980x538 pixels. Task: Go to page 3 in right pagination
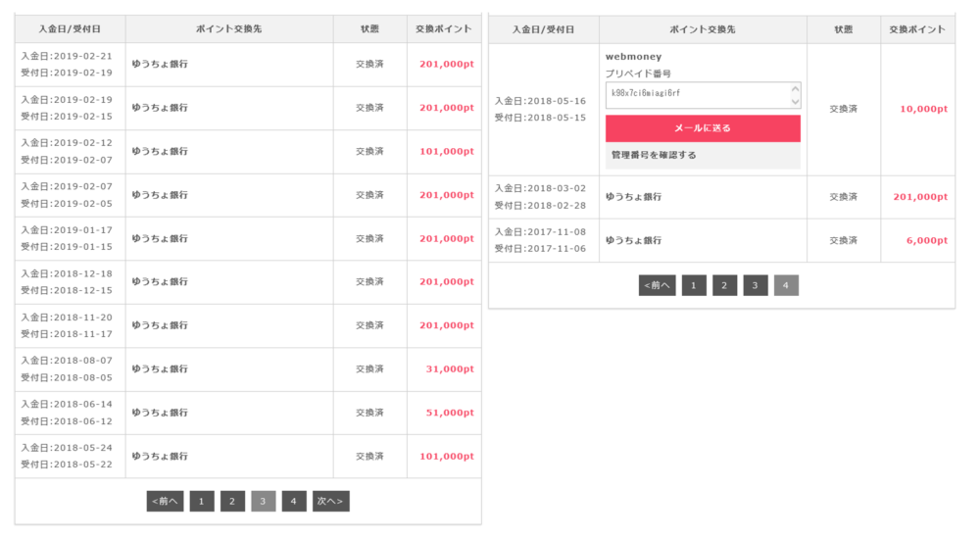[755, 285]
